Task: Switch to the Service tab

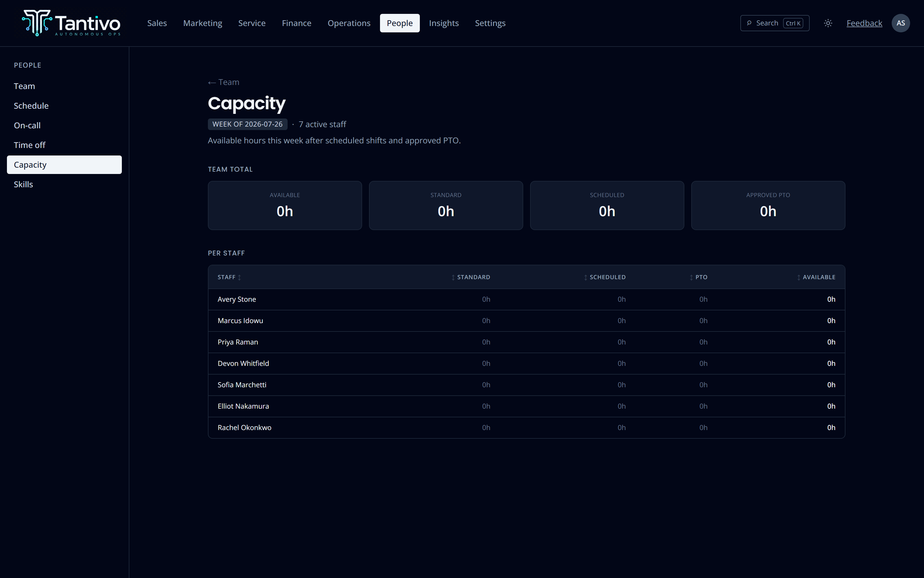Action: point(252,23)
